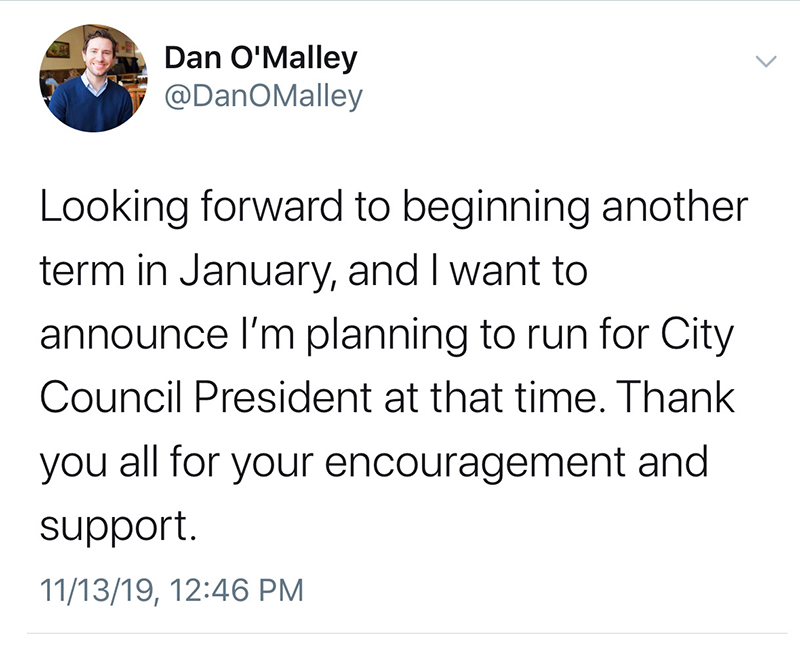Open the Dan O'Malley display name link

(259, 60)
